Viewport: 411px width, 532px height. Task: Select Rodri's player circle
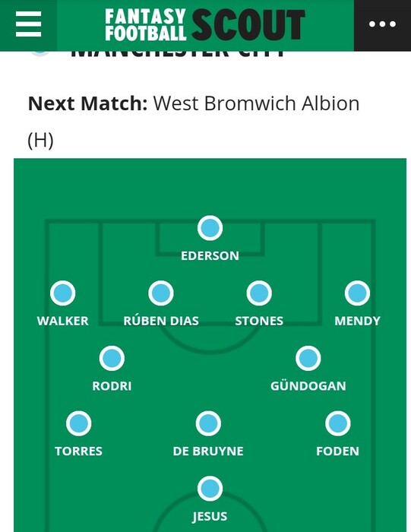[x=112, y=358]
